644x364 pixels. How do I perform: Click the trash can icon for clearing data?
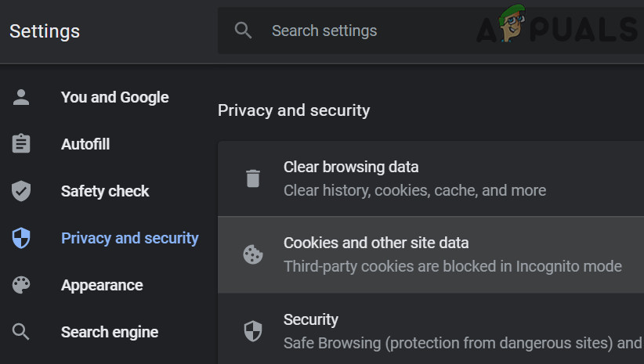pyautogui.click(x=252, y=178)
